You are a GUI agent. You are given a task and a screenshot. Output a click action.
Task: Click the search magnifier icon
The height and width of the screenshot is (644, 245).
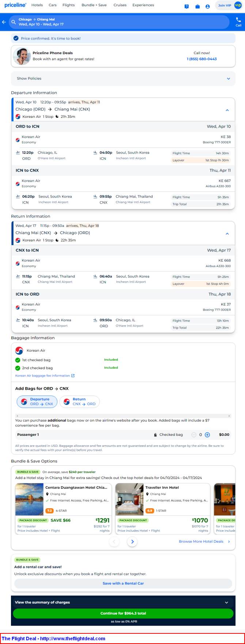[14, 22]
